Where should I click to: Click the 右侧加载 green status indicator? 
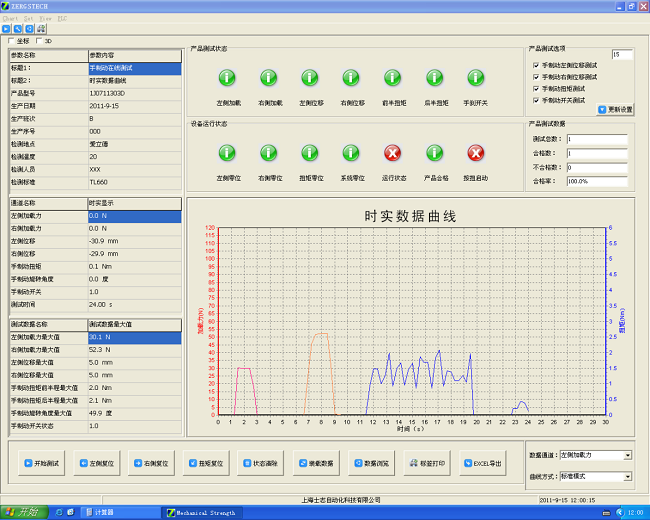point(269,78)
